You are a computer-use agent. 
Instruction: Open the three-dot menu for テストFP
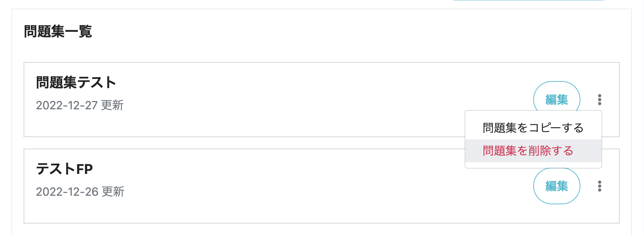point(599,186)
